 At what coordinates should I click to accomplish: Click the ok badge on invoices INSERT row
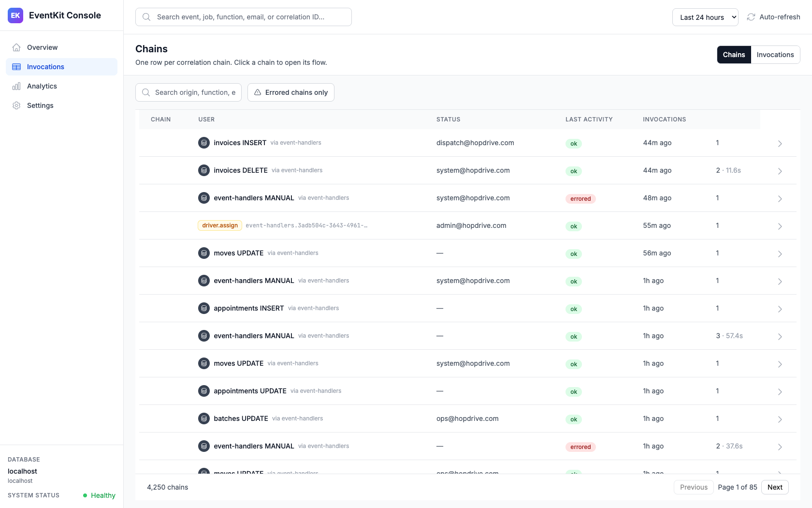click(574, 144)
